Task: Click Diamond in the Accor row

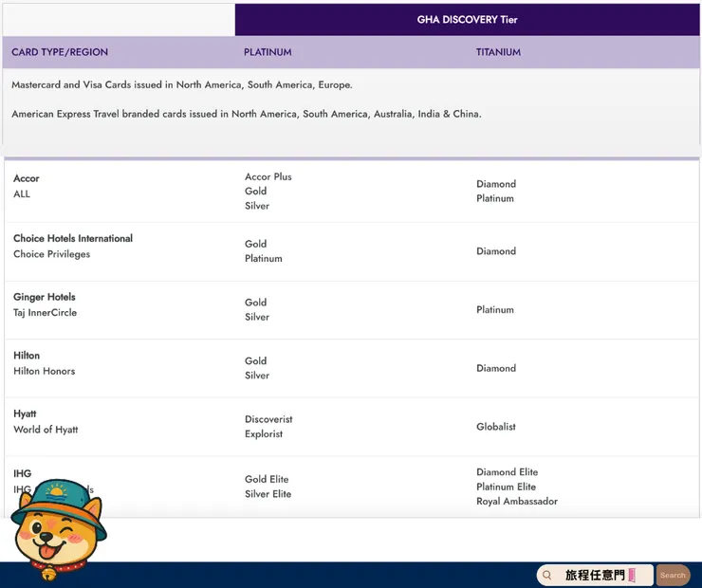Action: pos(496,184)
